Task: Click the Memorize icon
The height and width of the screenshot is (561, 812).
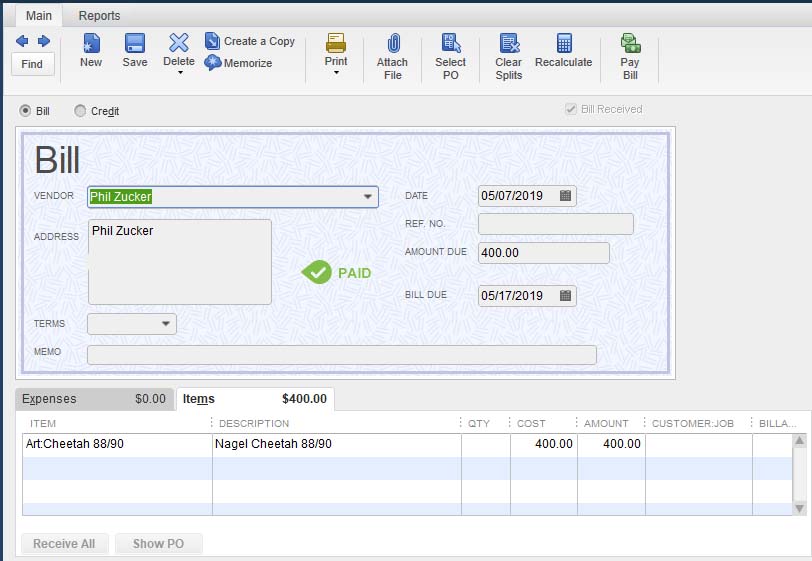Action: (213, 63)
